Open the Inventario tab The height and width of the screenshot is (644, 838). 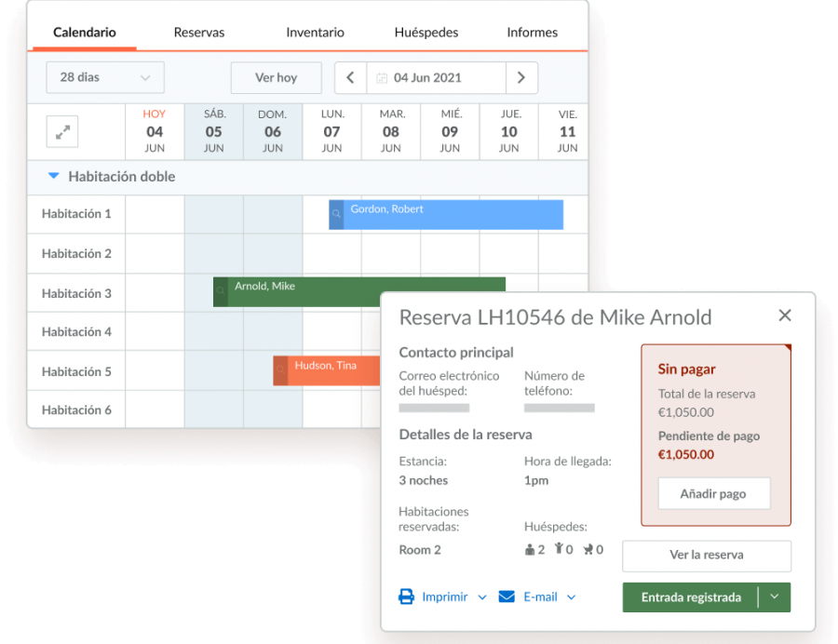pyautogui.click(x=315, y=33)
